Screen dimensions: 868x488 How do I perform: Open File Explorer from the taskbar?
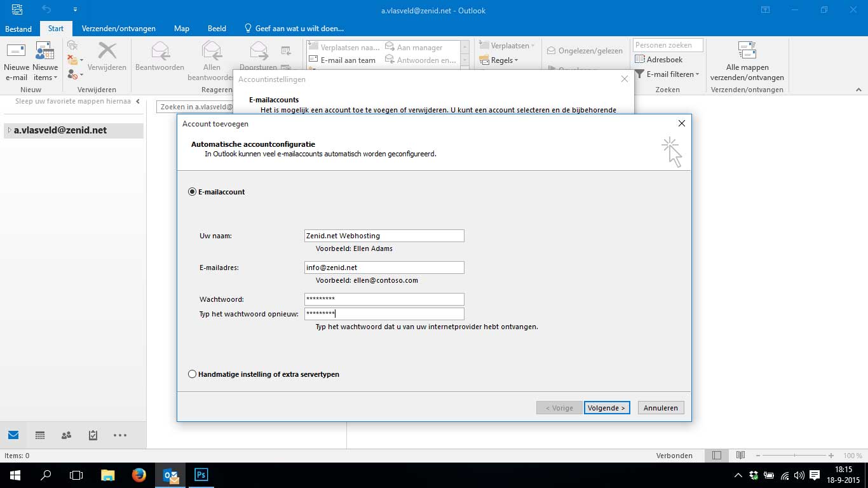click(x=108, y=475)
